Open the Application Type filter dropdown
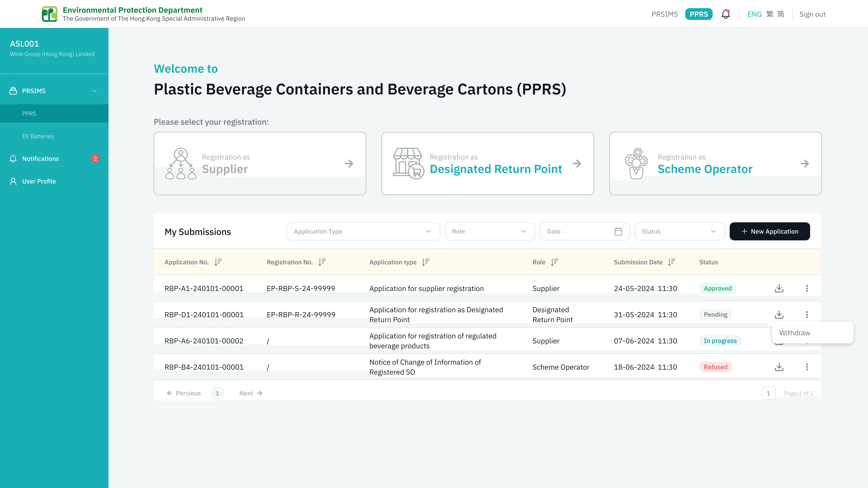 pyautogui.click(x=363, y=231)
